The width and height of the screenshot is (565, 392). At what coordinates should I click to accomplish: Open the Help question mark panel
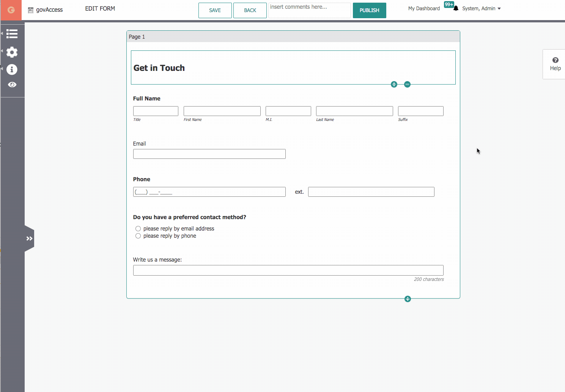[555, 64]
